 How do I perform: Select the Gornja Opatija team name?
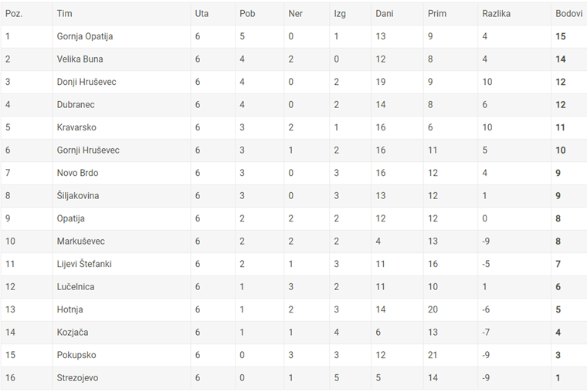(85, 37)
